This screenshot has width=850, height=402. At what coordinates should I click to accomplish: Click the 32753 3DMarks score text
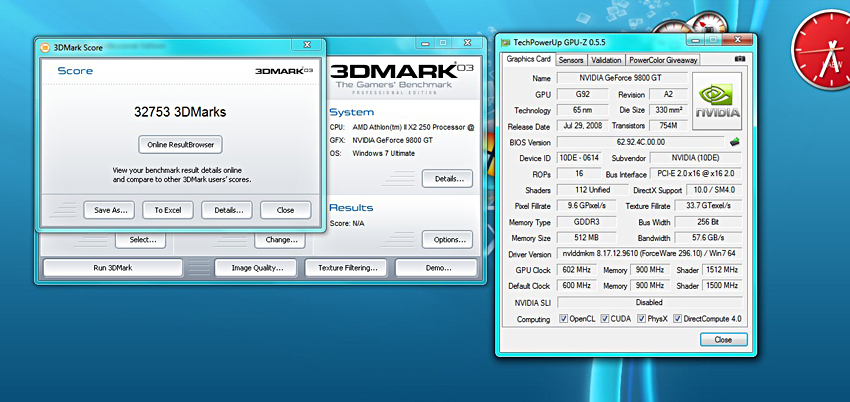click(180, 112)
